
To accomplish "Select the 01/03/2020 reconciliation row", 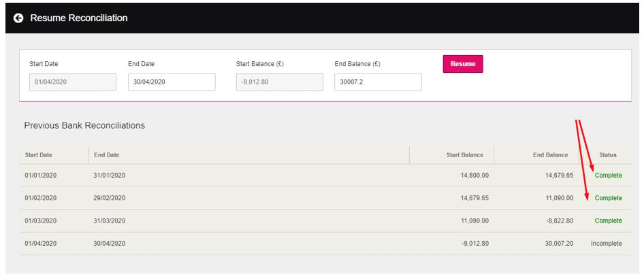I will tap(41, 221).
